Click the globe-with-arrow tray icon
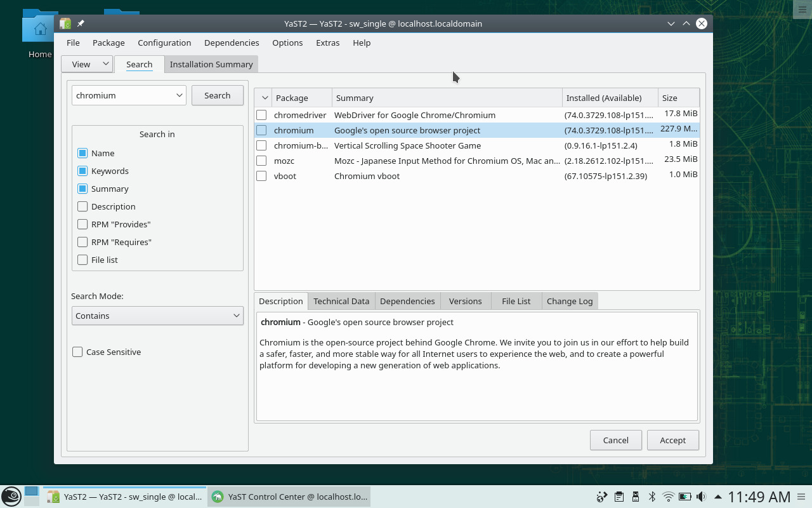The width and height of the screenshot is (812, 508). click(x=602, y=497)
